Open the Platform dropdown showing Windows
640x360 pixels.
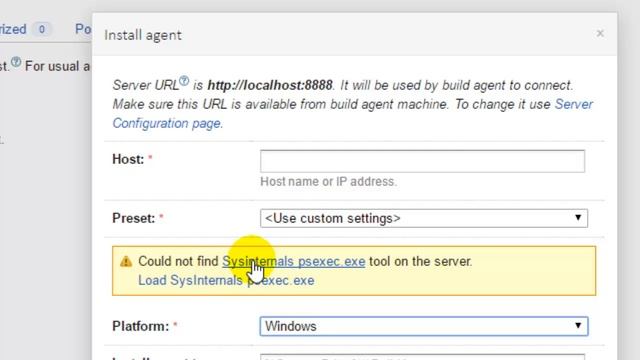(x=424, y=326)
